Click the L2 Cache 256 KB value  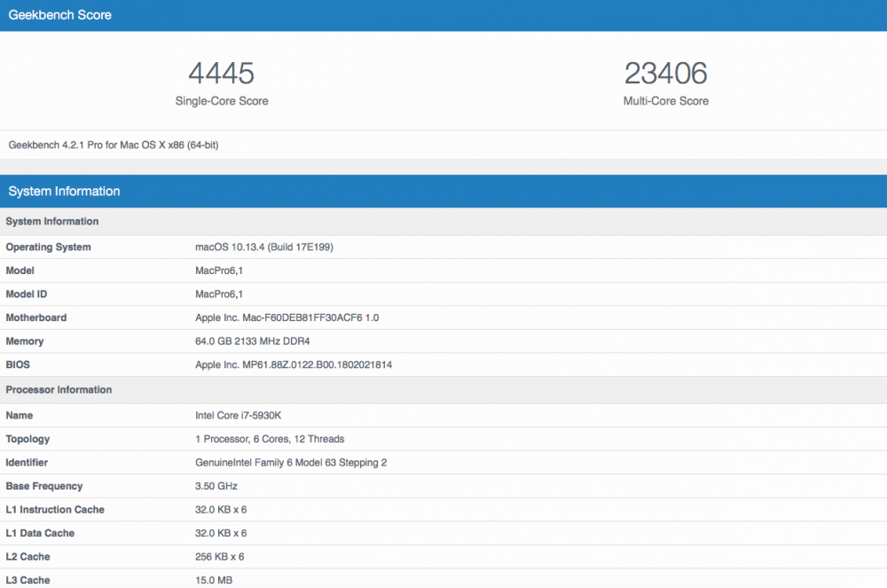click(x=219, y=557)
